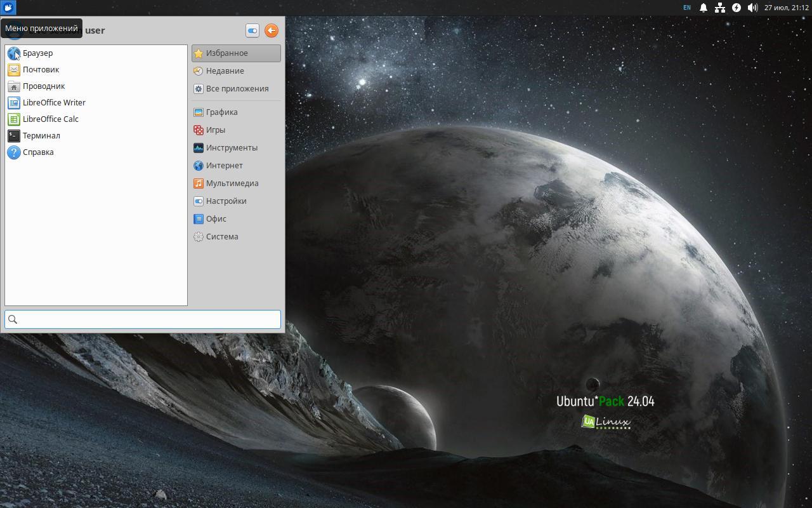Open Справка help entry
Image resolution: width=812 pixels, height=508 pixels.
[x=96, y=152]
